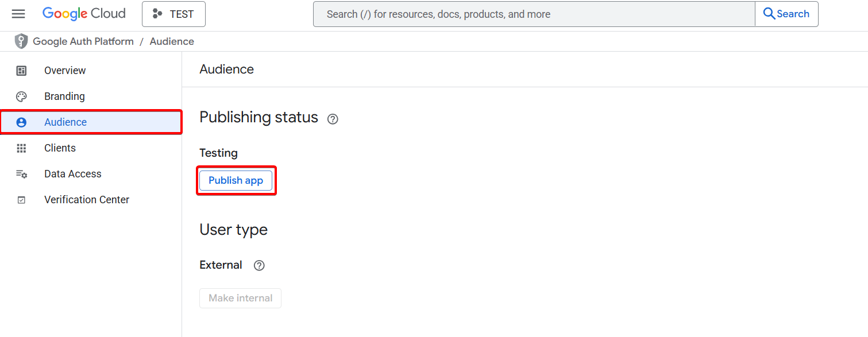Focus the resources and docs search field
Screen dimensions: 868x337
(x=534, y=14)
